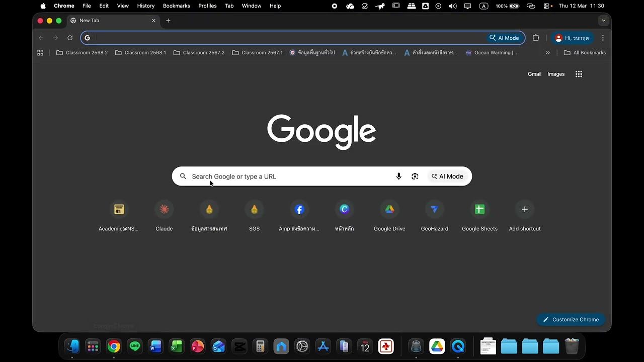Open the GeoHazard shortcut
Image resolution: width=644 pixels, height=362 pixels.
click(435, 217)
